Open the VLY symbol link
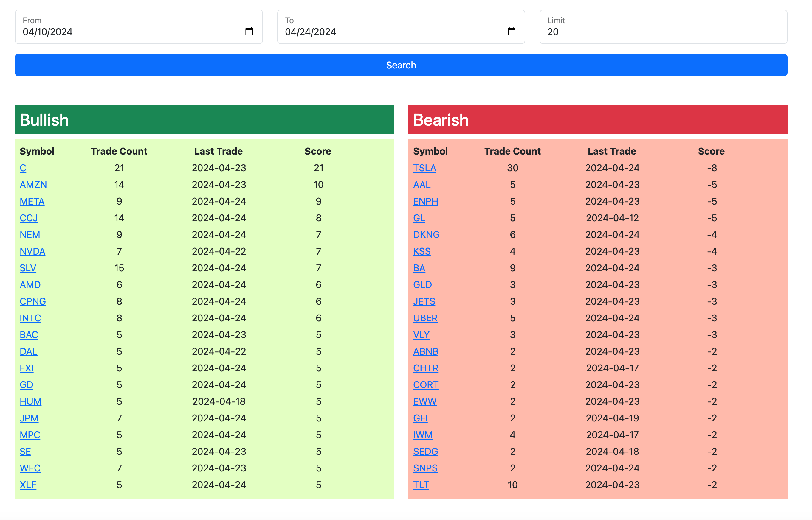Screen dimensions: 812x520 tap(422, 335)
